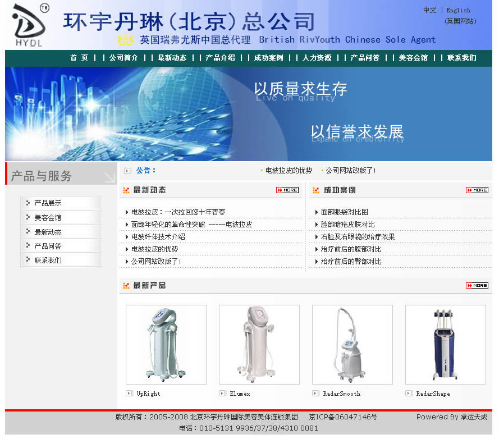Click MORE icon beside 最新产品 heading
The image size is (499, 448).
point(477,286)
